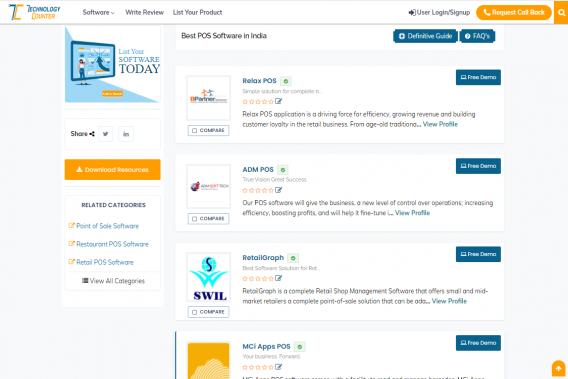This screenshot has height=379, width=568.
Task: Click the Best POS Software in India heading
Action: point(224,36)
